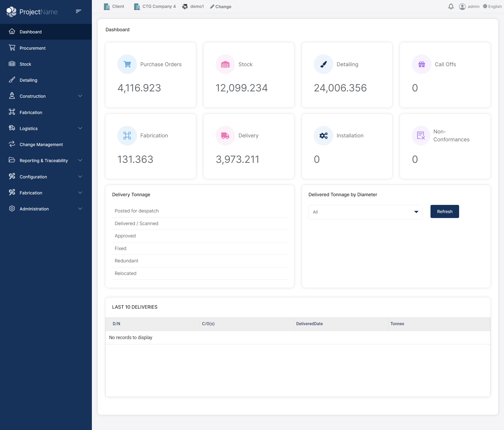Collapse sidebar with the hamburger toggle
The image size is (504, 430).
pyautogui.click(x=78, y=11)
